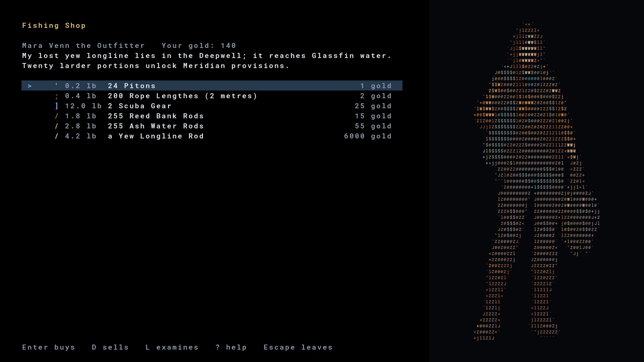Click the 2.8 lb weight of Ash Water Rods
The image size is (644, 362).
point(81,126)
